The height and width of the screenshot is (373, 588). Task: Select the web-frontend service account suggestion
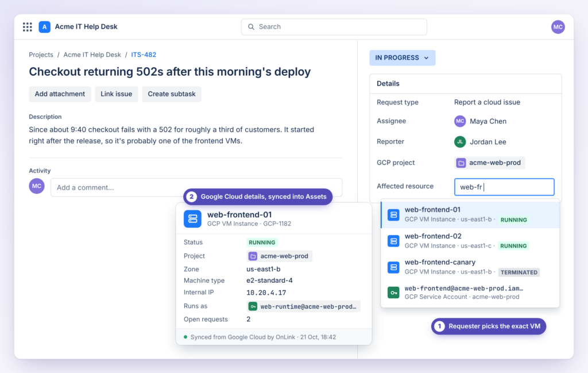point(470,293)
